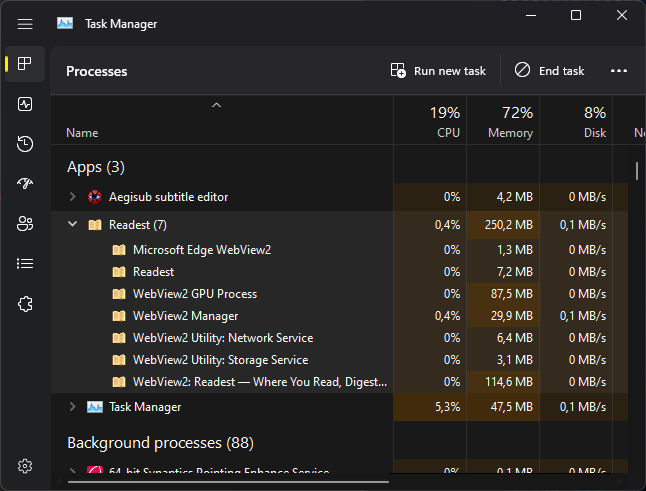
Task: Select the WebView2 GPU Process row
Action: (x=195, y=294)
